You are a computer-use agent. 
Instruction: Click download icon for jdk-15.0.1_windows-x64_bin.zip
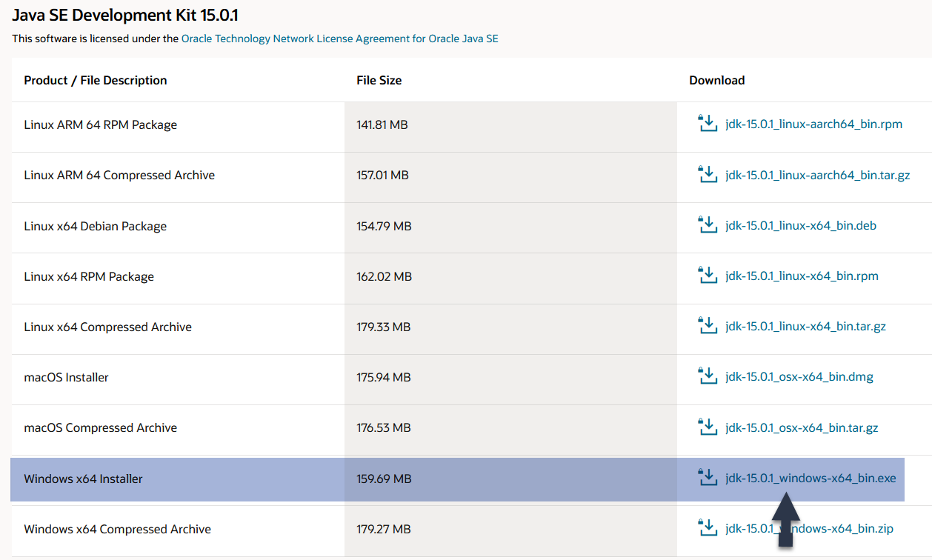click(x=708, y=527)
